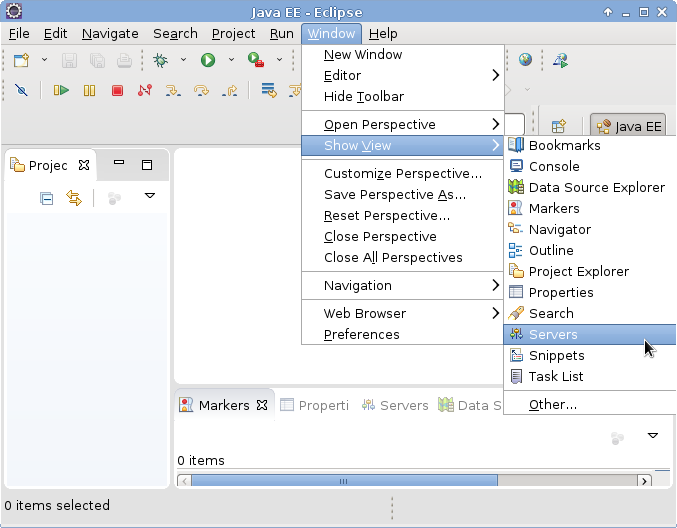
Task: Click the Markers horizontal scrollbar thumb
Action: click(x=344, y=481)
